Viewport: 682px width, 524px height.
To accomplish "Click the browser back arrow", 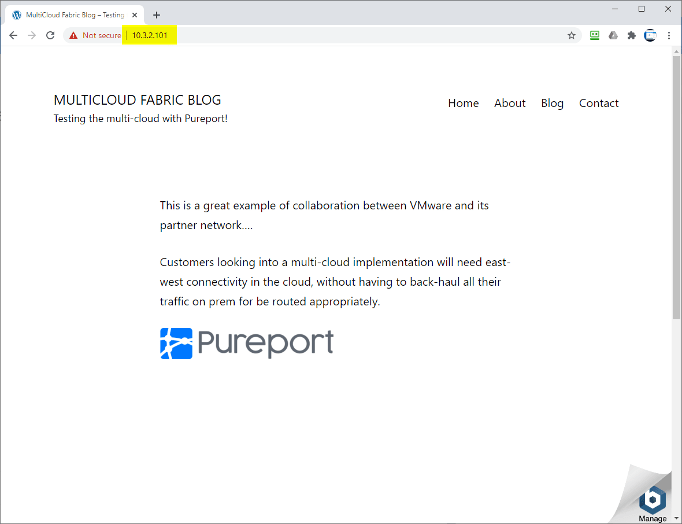I will click(x=13, y=35).
